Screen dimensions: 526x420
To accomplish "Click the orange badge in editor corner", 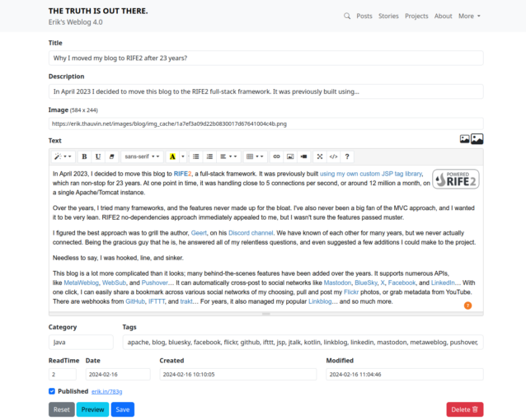I will (x=467, y=306).
